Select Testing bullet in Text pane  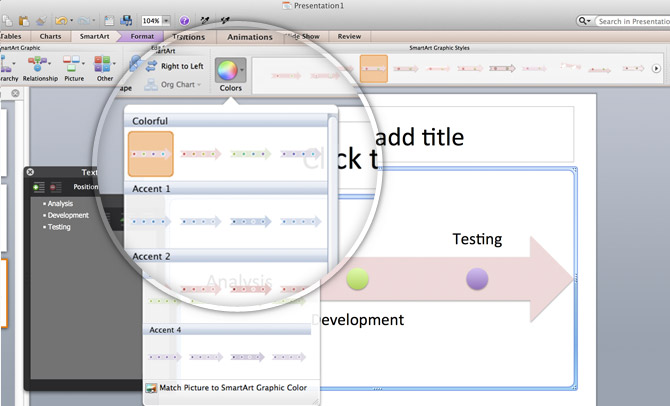59,227
